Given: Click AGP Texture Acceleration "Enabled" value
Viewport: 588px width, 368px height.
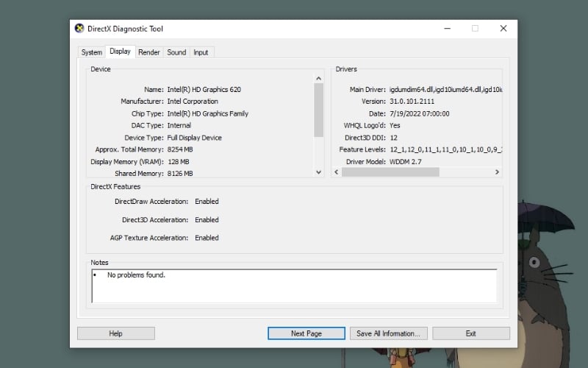Looking at the screenshot, I should [x=207, y=238].
